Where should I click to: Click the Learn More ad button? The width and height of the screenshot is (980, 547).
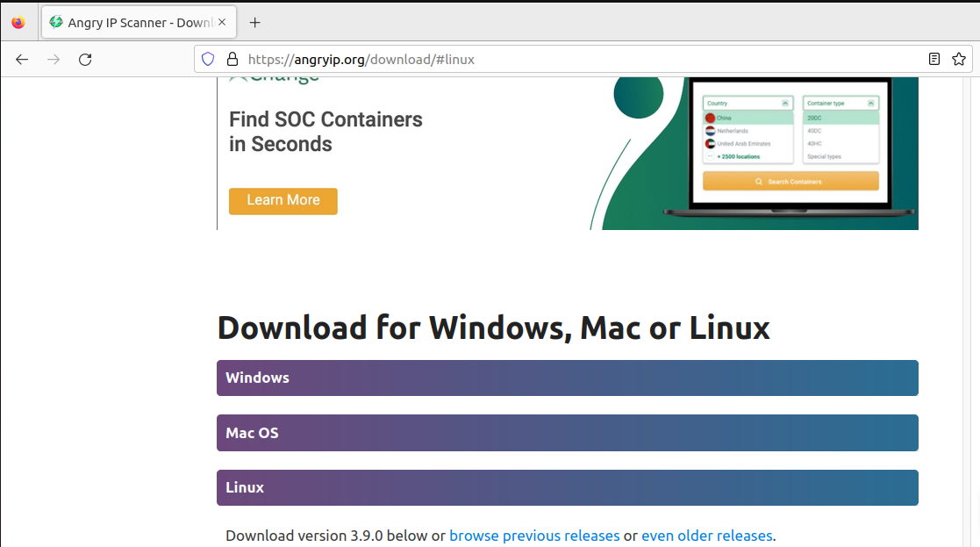(283, 201)
